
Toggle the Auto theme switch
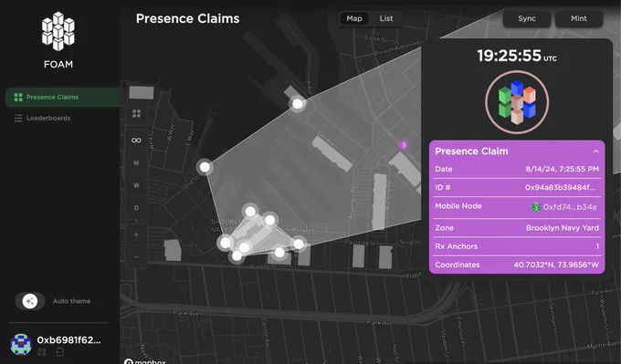pyautogui.click(x=30, y=301)
